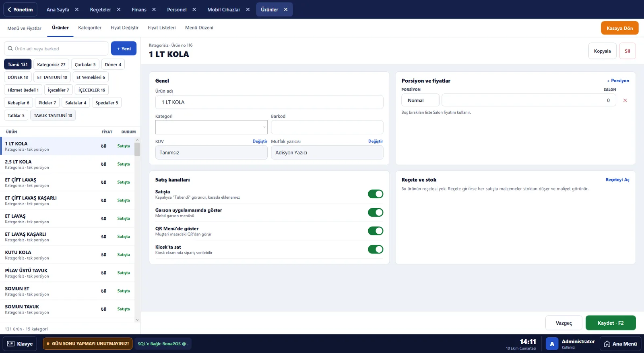
Task: Toggle Garson uygulamasında göster switch
Action: pyautogui.click(x=376, y=212)
